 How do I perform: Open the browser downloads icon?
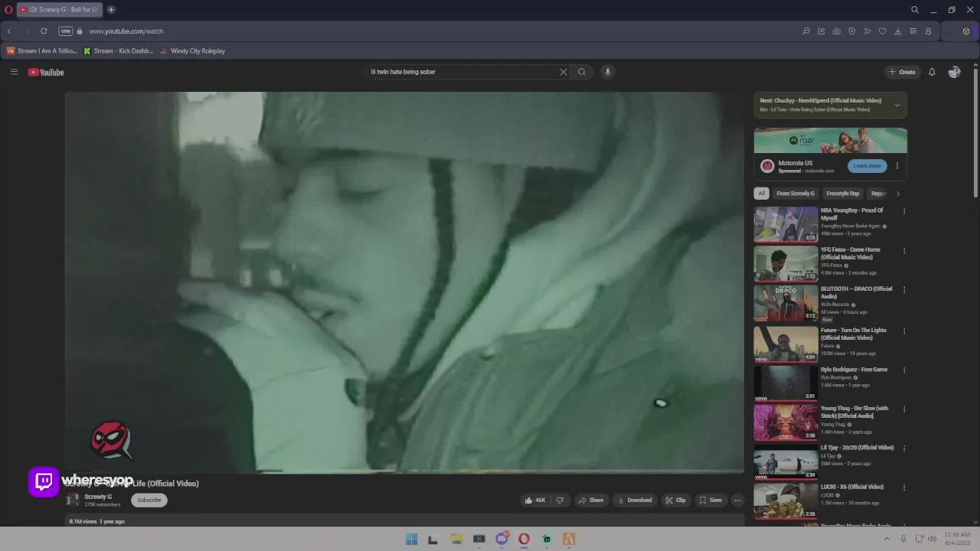[x=897, y=31]
